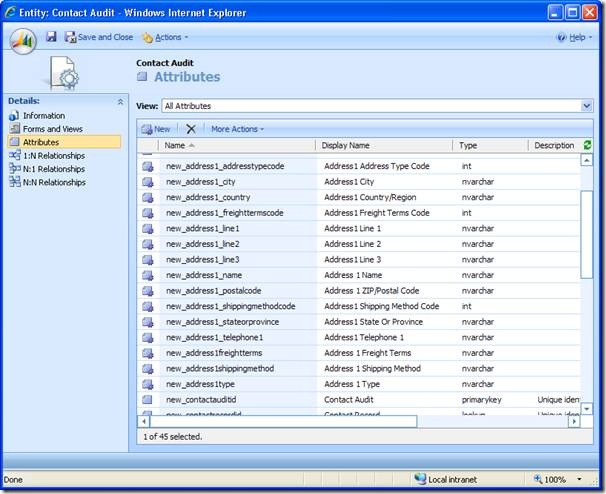
Task: Go to N:N Relationships in sidebar
Action: point(53,182)
